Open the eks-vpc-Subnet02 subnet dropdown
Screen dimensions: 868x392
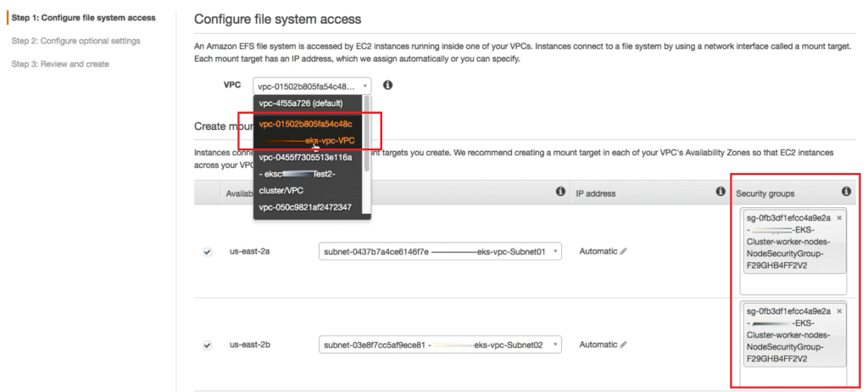pos(440,344)
